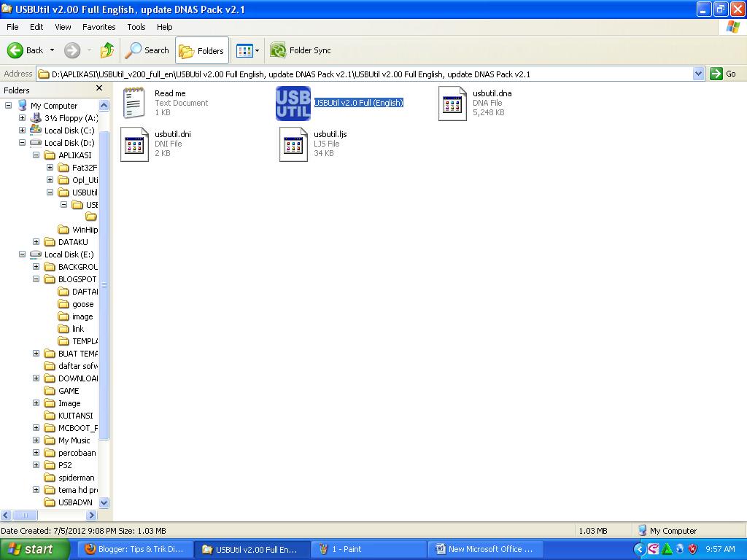
Task: Open the Back history dropdown arrow
Action: pyautogui.click(x=52, y=50)
